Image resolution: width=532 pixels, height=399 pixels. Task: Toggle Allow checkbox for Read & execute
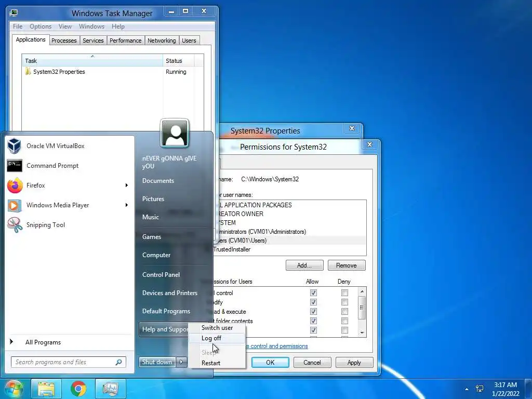point(313,312)
